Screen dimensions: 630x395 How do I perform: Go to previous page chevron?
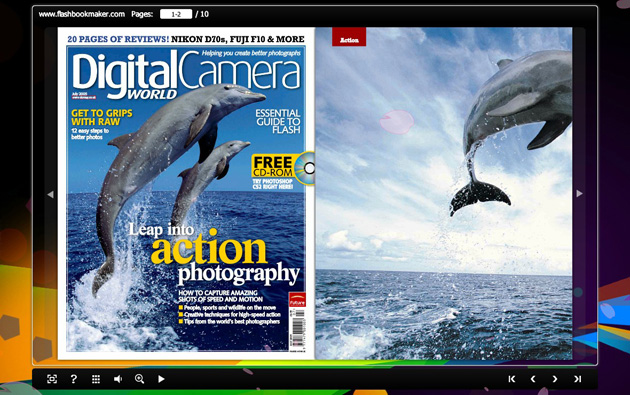533,379
